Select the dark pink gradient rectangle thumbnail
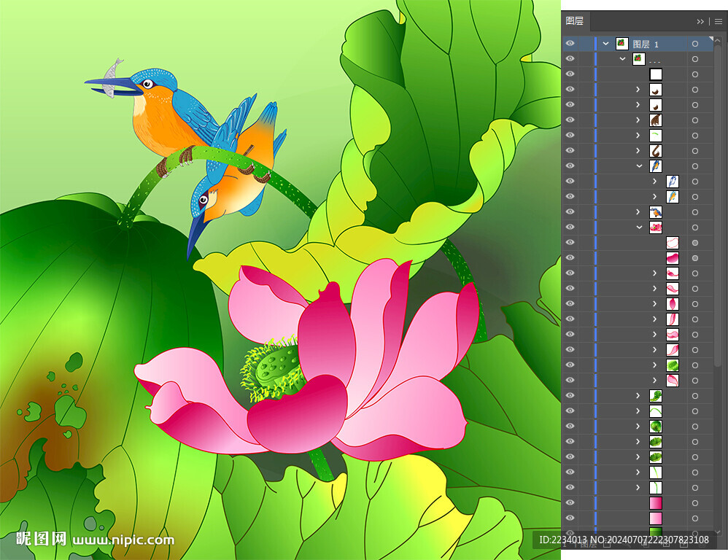This screenshot has width=728, height=560. pyautogui.click(x=656, y=503)
